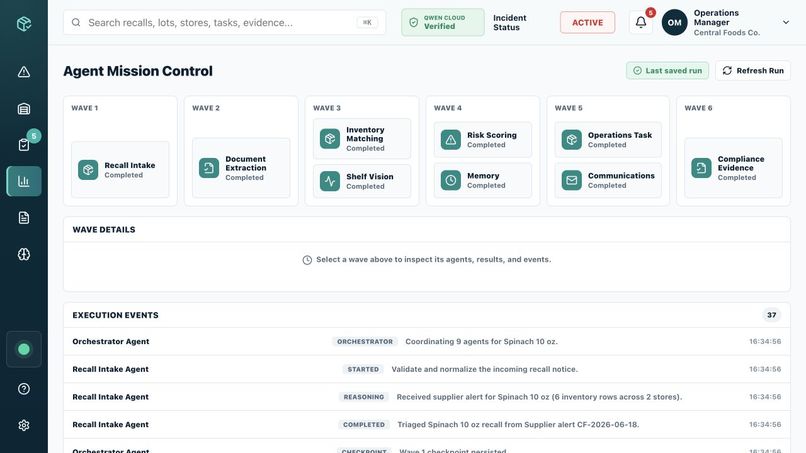This screenshot has height=453, width=806.
Task: Click the COMPLETED event tag
Action: click(x=363, y=425)
